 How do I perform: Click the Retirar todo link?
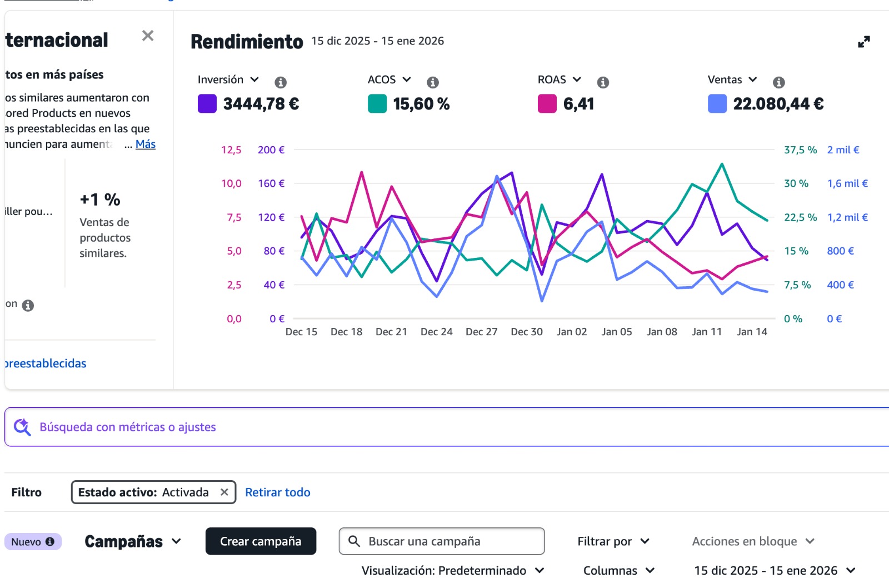277,492
